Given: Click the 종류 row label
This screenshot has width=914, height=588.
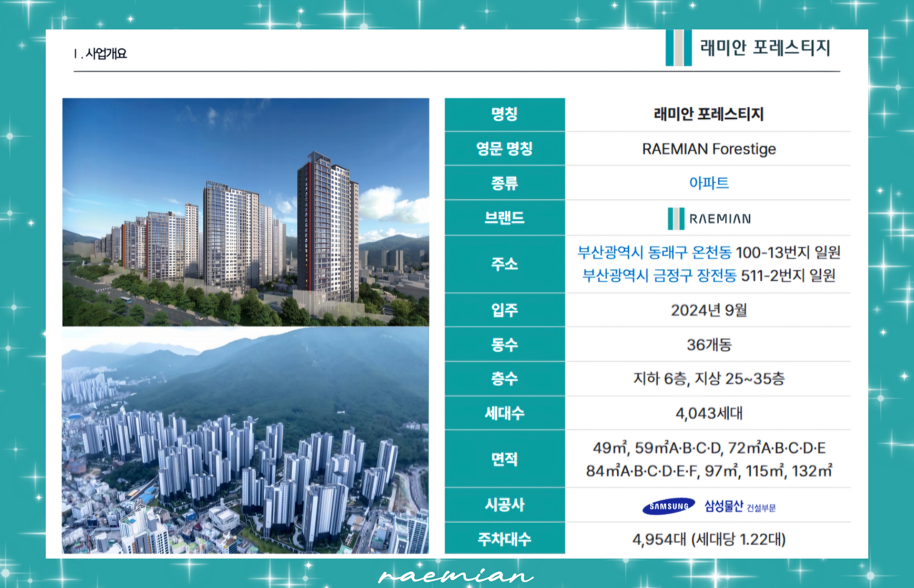Looking at the screenshot, I should tap(505, 183).
